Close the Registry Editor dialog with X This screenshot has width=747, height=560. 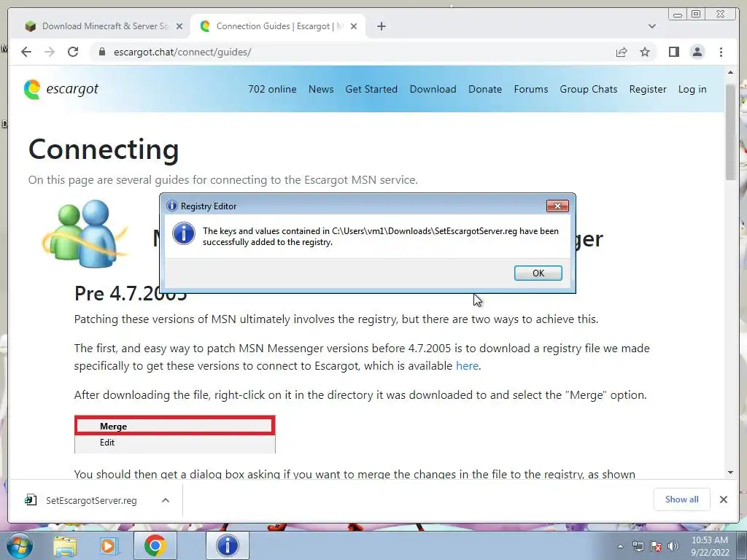(x=557, y=206)
